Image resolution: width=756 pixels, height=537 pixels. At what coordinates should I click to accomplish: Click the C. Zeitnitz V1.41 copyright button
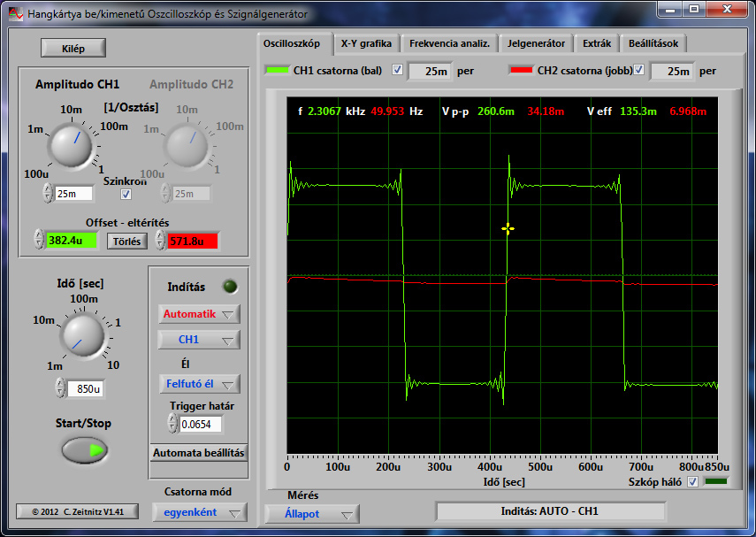78,512
